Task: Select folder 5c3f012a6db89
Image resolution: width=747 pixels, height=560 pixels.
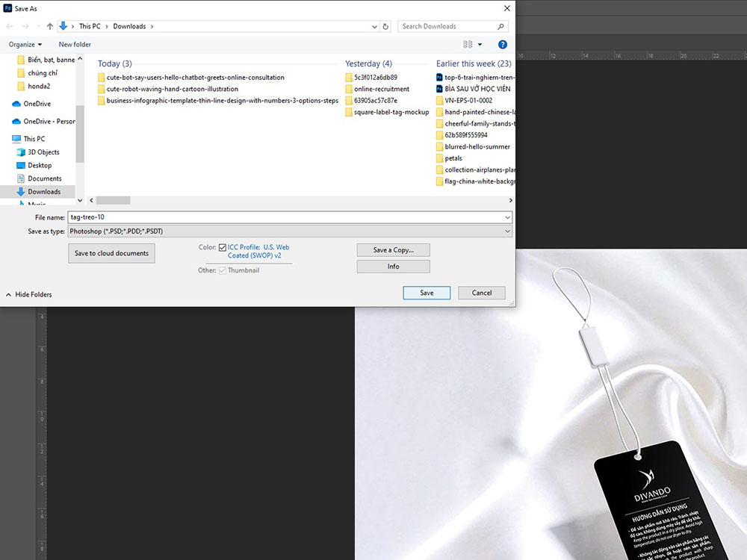Action: coord(371,77)
